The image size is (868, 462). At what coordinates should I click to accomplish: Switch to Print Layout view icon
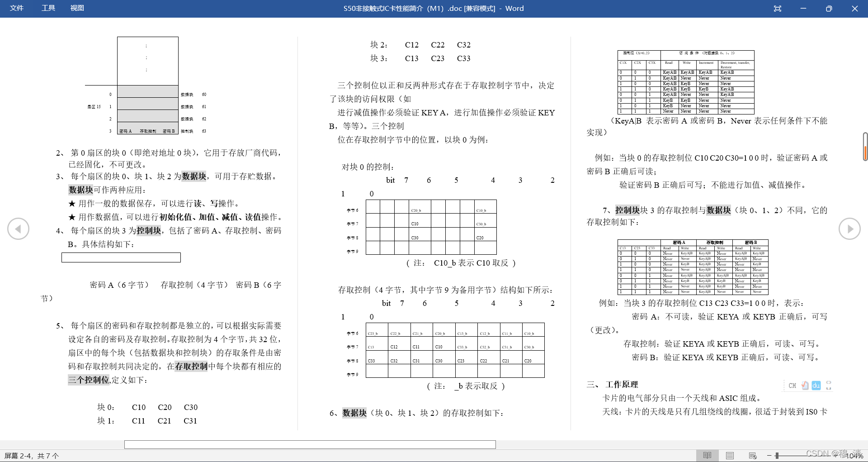[730, 456]
